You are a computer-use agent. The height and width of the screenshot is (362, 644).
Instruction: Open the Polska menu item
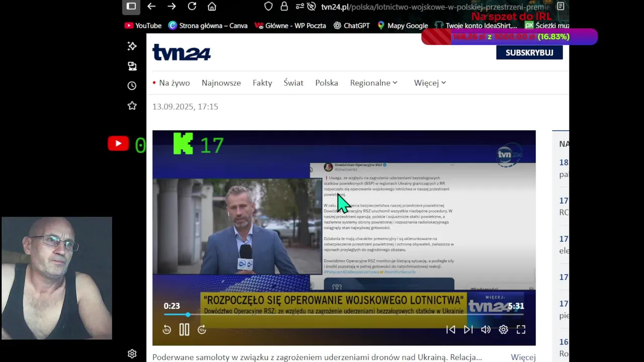tap(327, 83)
